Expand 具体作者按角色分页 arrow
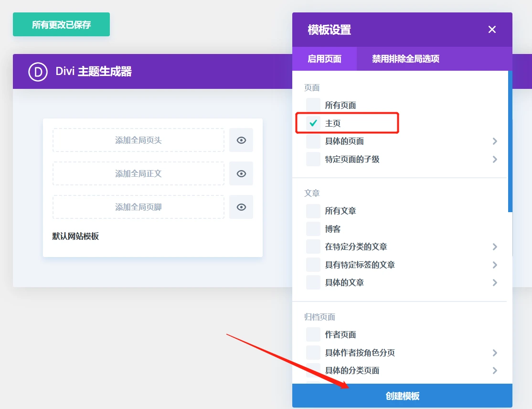 coord(495,353)
